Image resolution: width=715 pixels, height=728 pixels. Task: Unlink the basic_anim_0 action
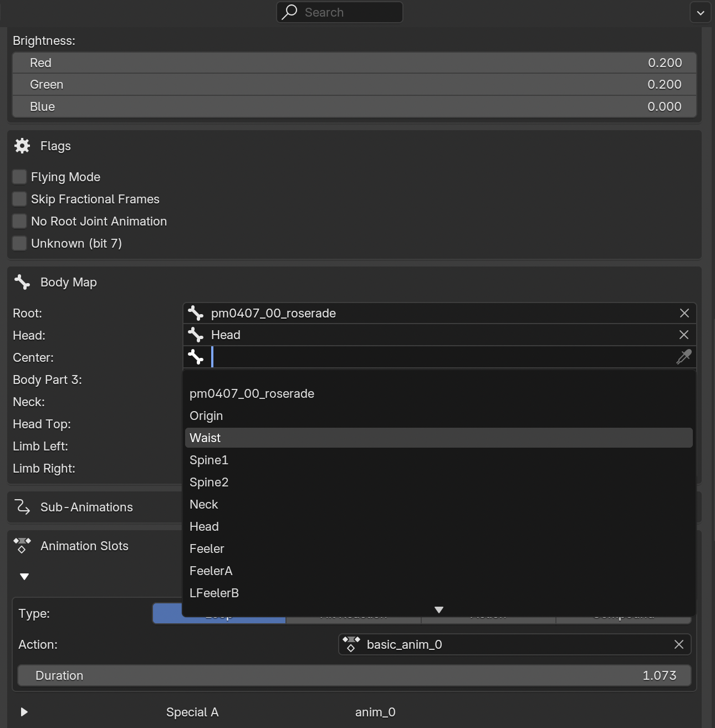click(679, 644)
